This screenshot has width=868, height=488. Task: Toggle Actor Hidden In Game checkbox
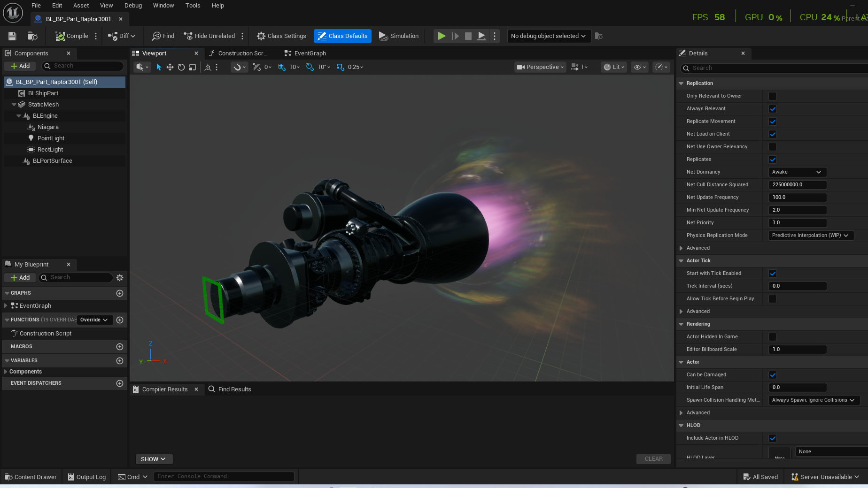(773, 337)
